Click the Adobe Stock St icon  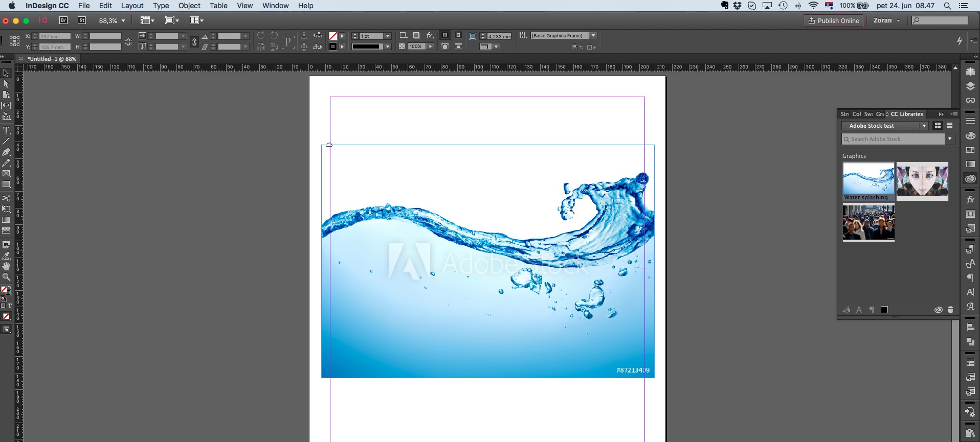click(x=82, y=20)
